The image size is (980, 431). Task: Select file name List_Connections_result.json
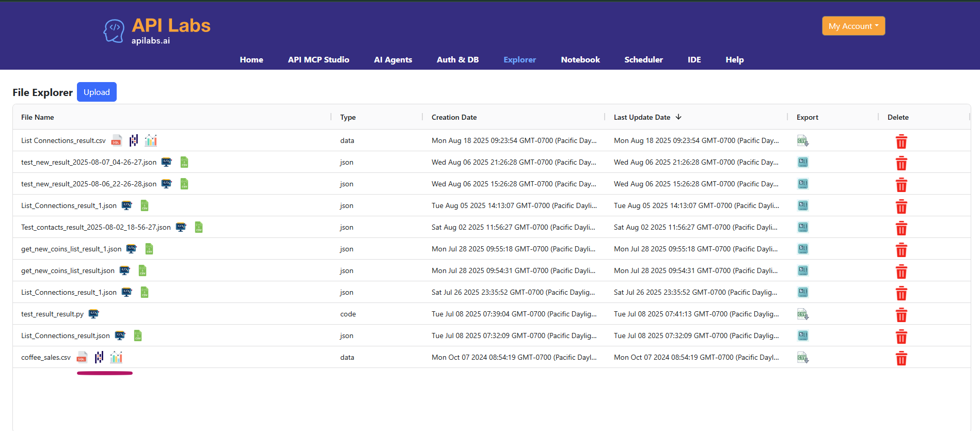66,336
